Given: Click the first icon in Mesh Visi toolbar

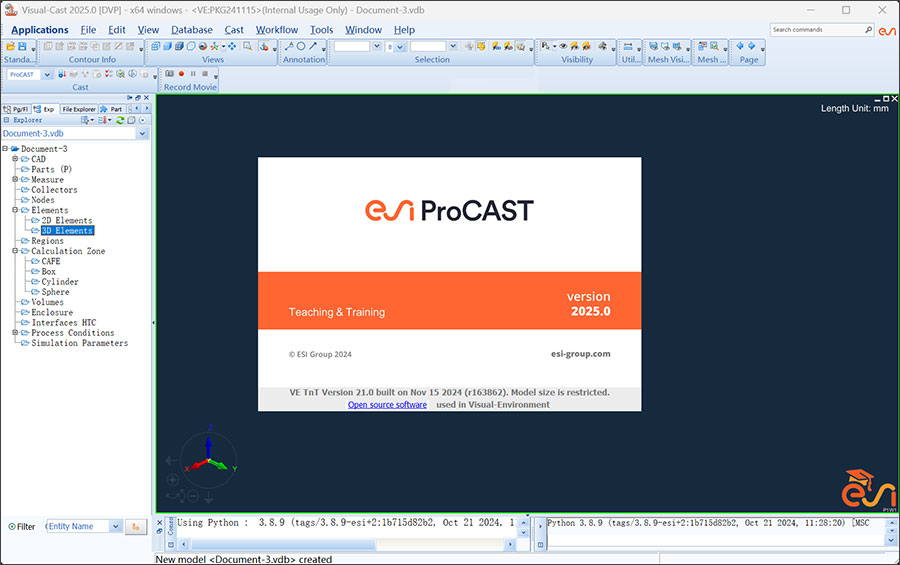Looking at the screenshot, I should pos(654,46).
